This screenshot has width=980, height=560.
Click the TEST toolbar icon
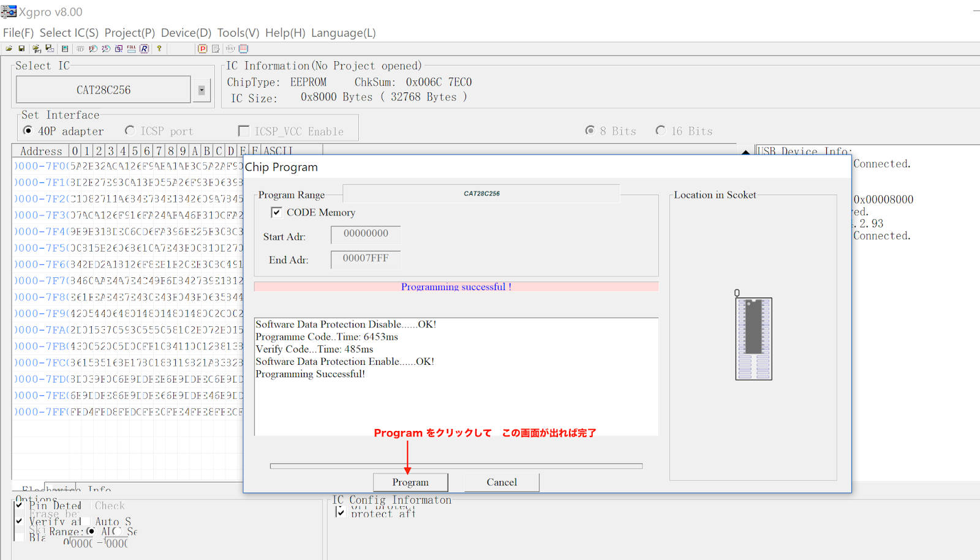pyautogui.click(x=230, y=48)
